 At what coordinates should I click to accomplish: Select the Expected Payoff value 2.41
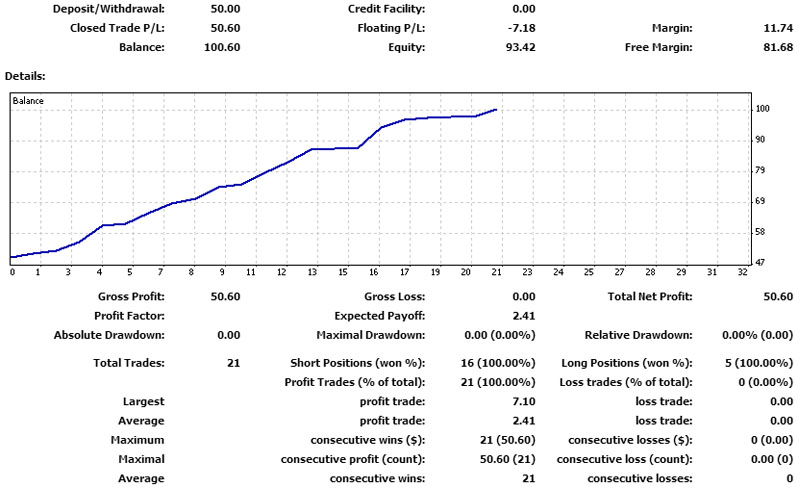(524, 316)
